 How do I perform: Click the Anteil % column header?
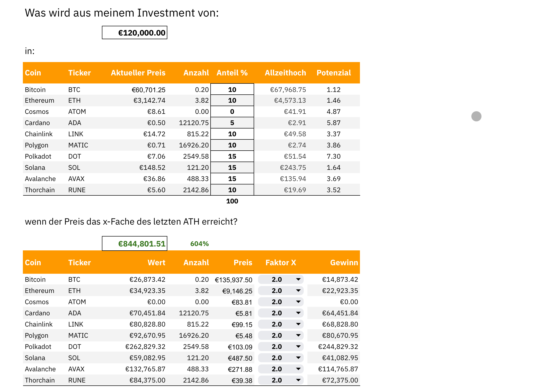232,73
